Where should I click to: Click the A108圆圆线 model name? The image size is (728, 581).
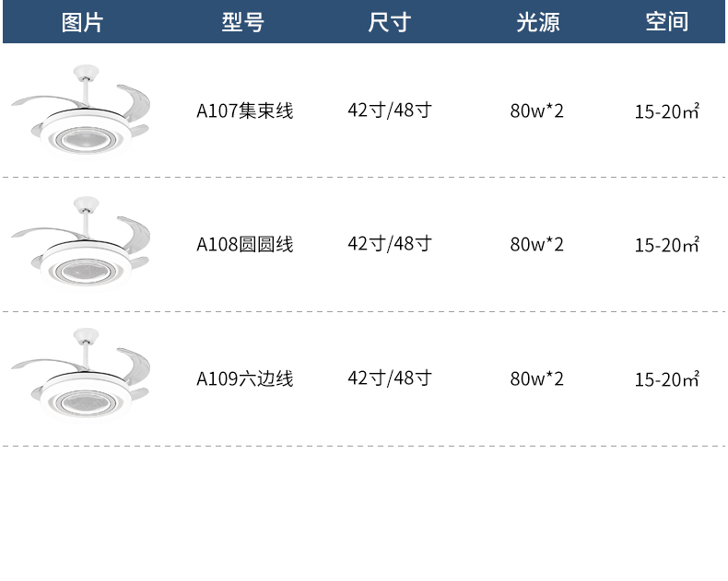click(x=245, y=245)
